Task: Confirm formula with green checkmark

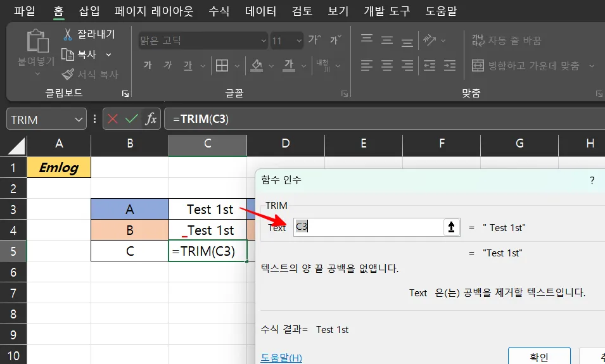Action: coord(132,119)
